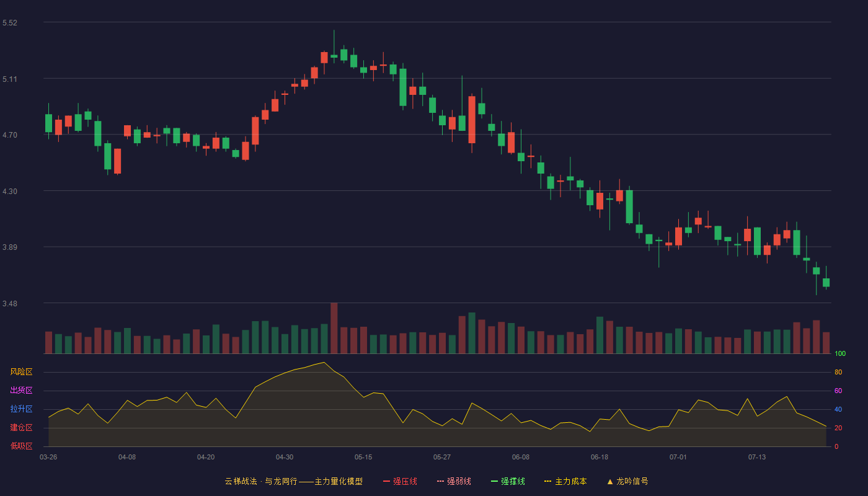868x496 pixels.
Task: Click the 07-01 date axis marker
Action: [x=678, y=458]
